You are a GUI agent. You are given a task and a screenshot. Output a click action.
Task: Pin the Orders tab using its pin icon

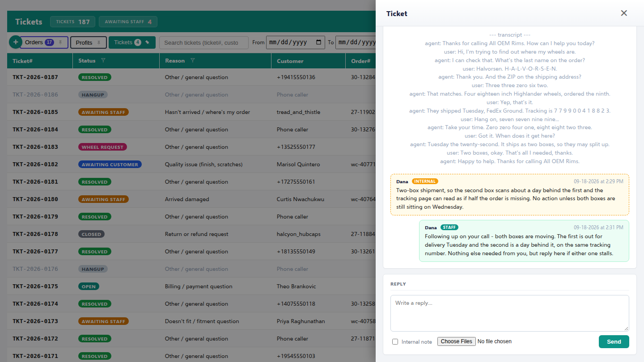(x=60, y=42)
